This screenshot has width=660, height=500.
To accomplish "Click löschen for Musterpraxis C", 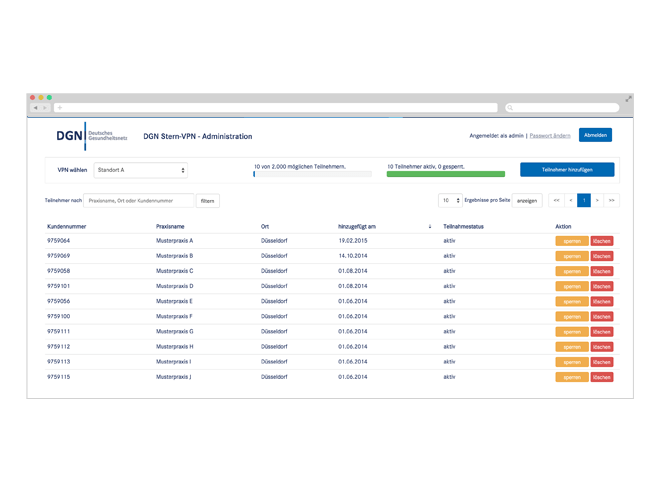I will [x=602, y=271].
